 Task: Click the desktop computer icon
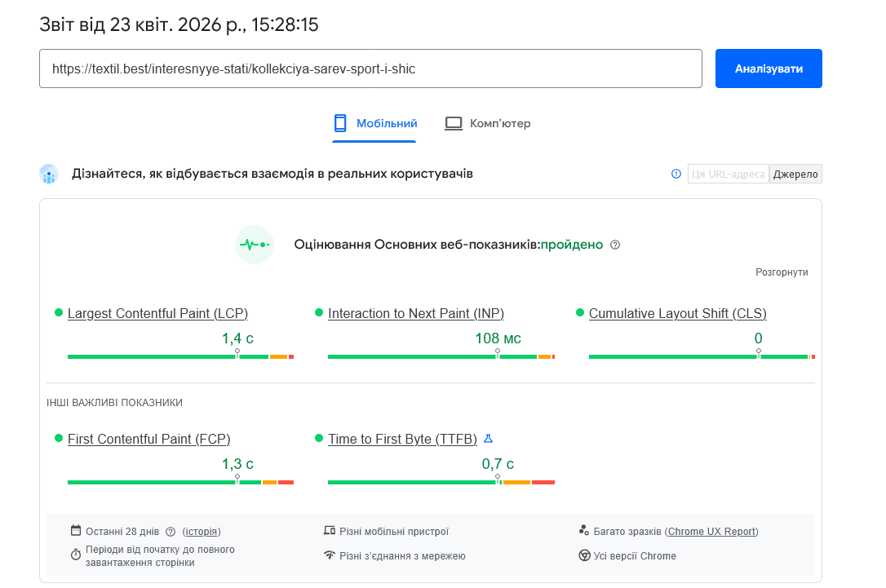[454, 123]
